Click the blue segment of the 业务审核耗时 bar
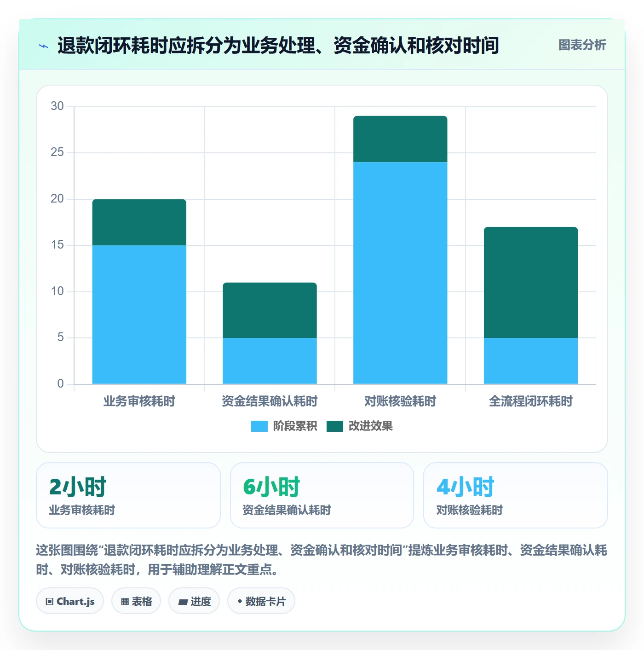 [139, 314]
